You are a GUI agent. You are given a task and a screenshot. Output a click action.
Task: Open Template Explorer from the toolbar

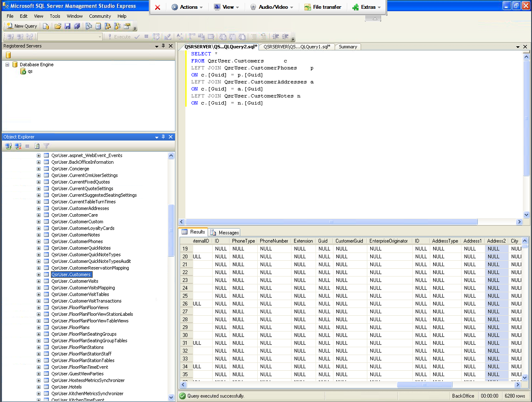point(117,26)
